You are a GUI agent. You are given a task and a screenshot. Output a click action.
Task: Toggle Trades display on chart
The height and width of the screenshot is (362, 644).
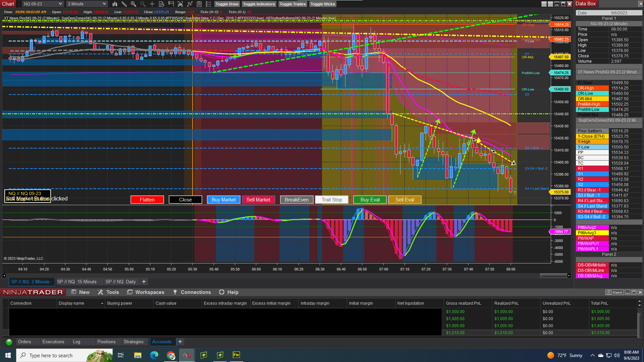click(293, 4)
